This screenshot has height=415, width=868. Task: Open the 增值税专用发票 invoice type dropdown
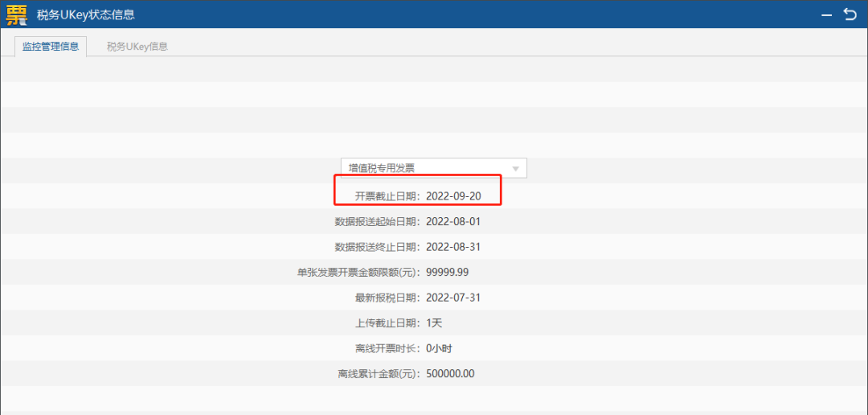pyautogui.click(x=433, y=168)
